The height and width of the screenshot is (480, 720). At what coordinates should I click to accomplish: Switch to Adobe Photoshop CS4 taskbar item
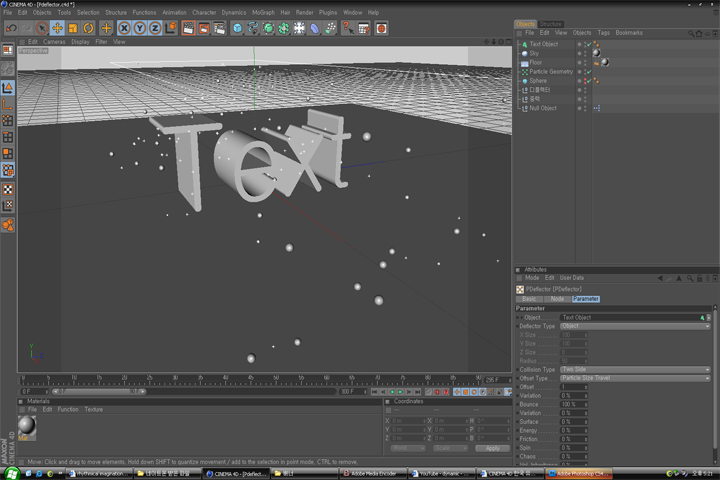579,474
